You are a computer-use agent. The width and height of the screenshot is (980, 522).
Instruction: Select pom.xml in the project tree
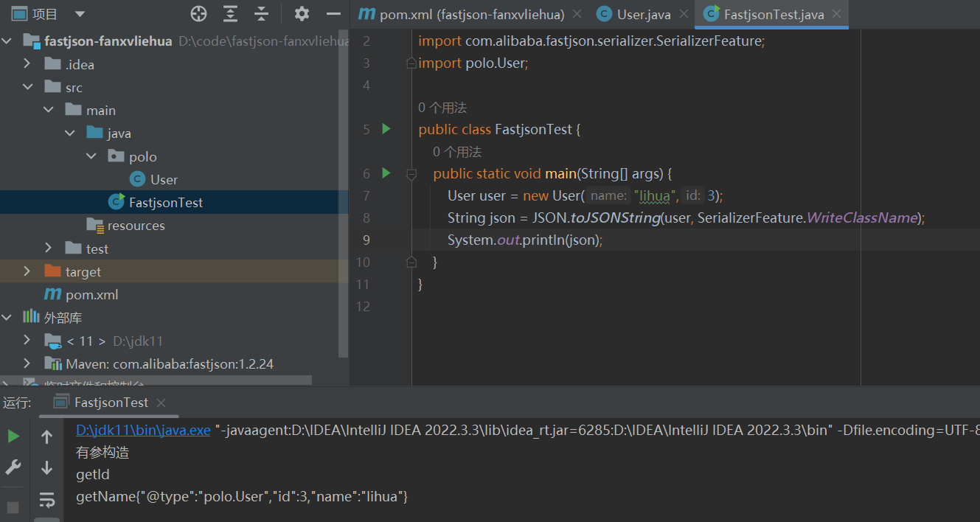[91, 295]
